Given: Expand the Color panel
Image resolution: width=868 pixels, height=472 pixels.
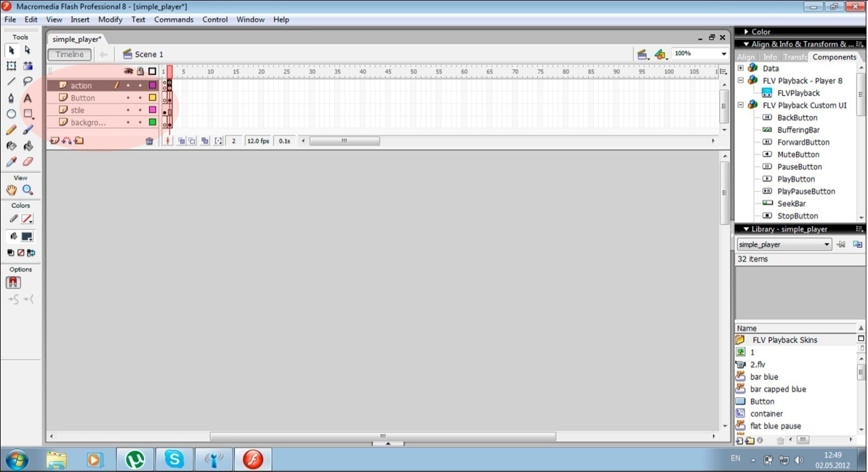Looking at the screenshot, I should (746, 32).
